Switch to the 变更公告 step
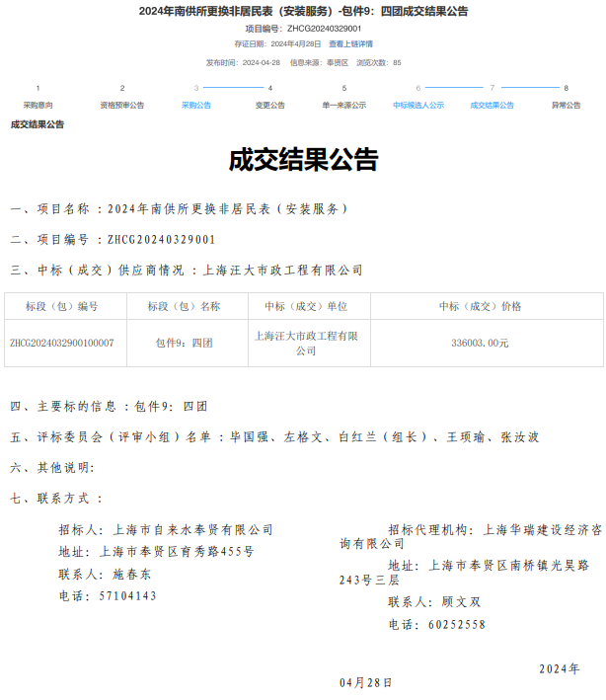Viewport: 606px width, 700px height. (269, 105)
